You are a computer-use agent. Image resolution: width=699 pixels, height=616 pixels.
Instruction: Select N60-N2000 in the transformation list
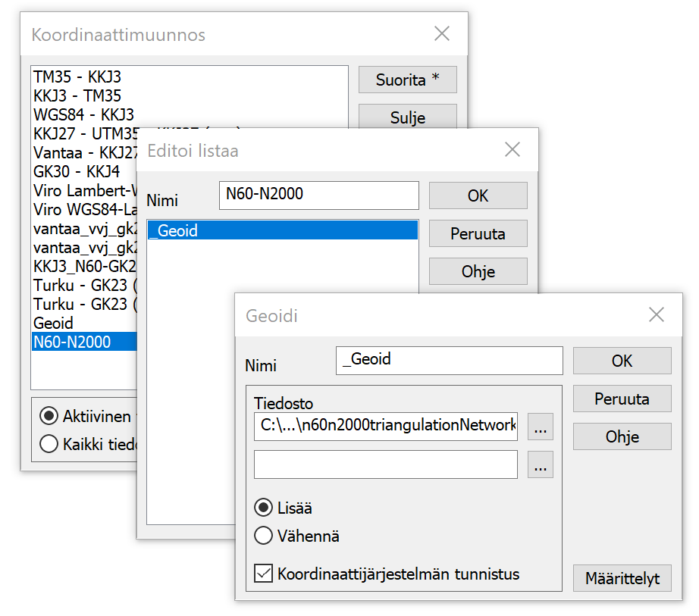point(72,342)
